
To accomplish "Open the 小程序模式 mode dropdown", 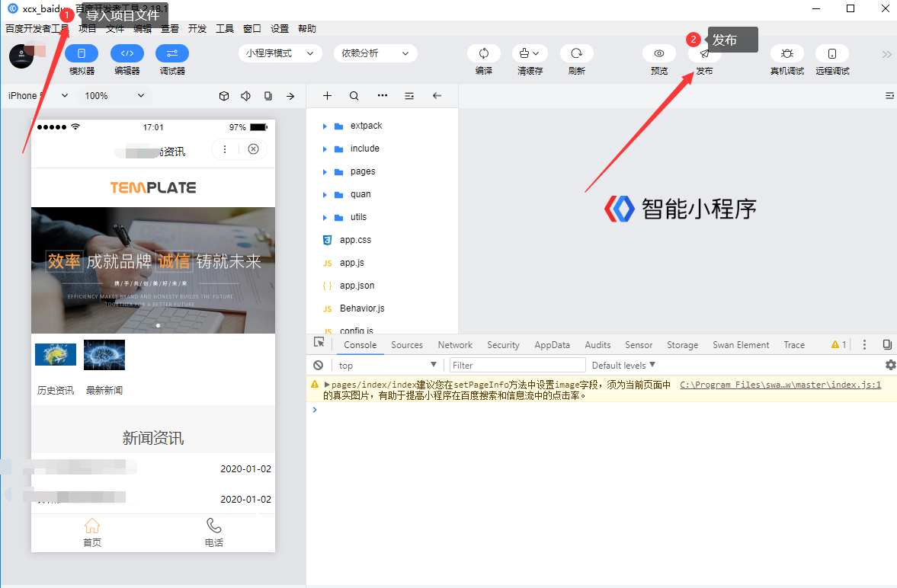I will [280, 53].
